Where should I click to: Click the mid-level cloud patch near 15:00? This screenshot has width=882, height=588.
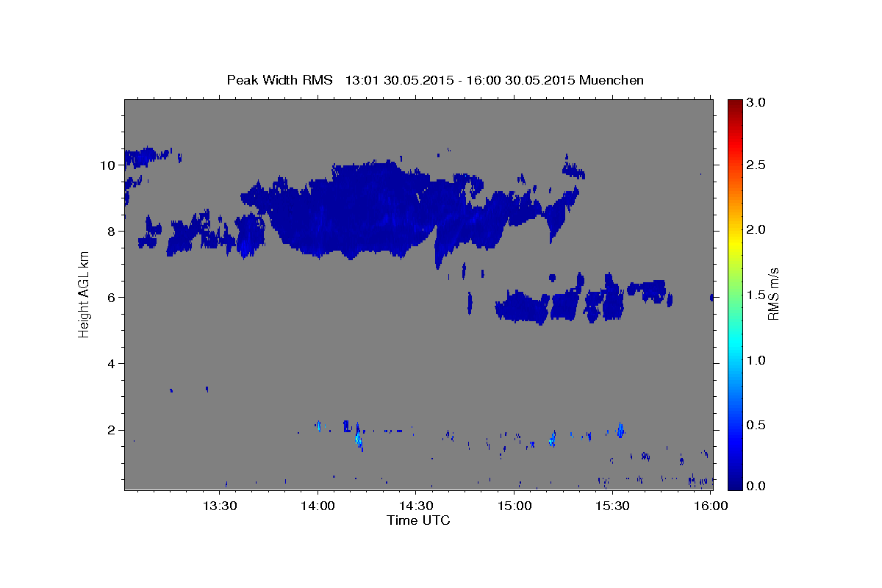coord(523,306)
